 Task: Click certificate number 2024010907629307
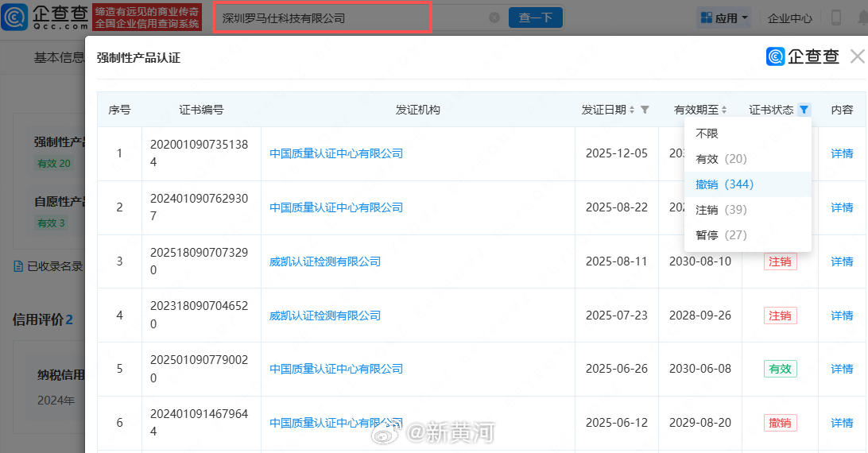pyautogui.click(x=200, y=207)
